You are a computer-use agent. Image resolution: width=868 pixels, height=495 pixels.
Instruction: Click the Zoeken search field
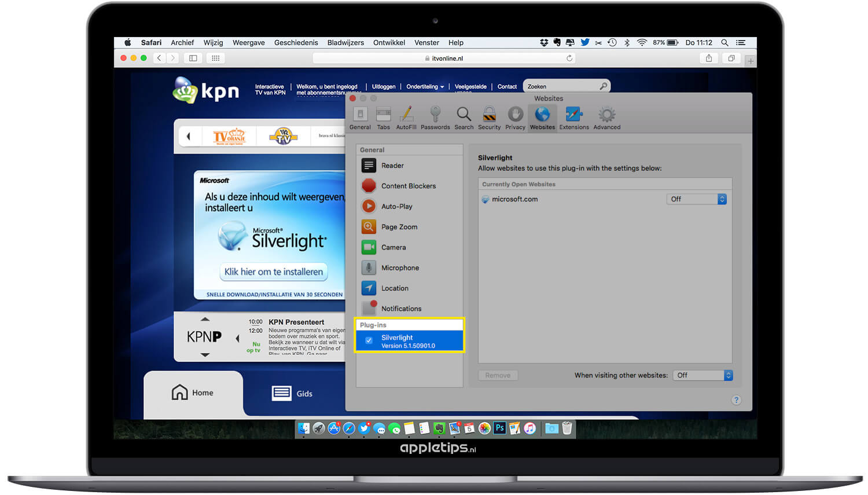pyautogui.click(x=567, y=86)
